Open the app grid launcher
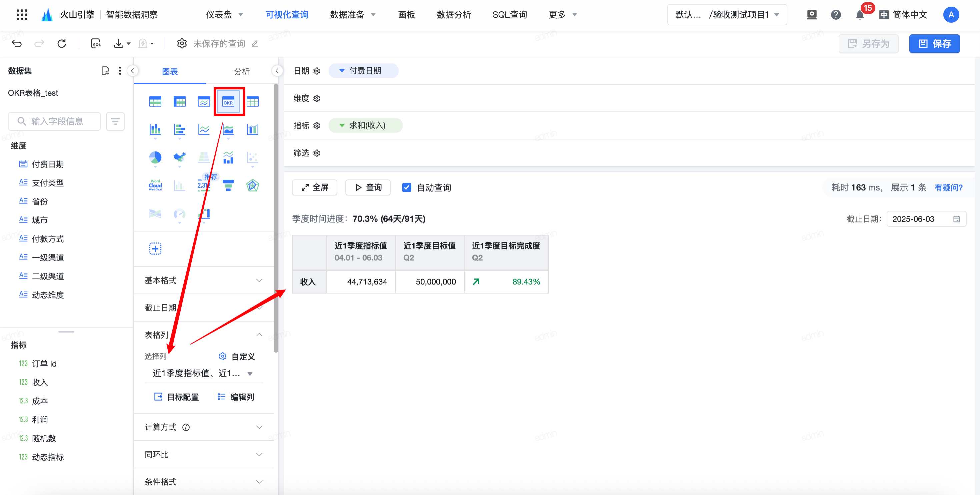This screenshot has height=495, width=980. pyautogui.click(x=22, y=15)
